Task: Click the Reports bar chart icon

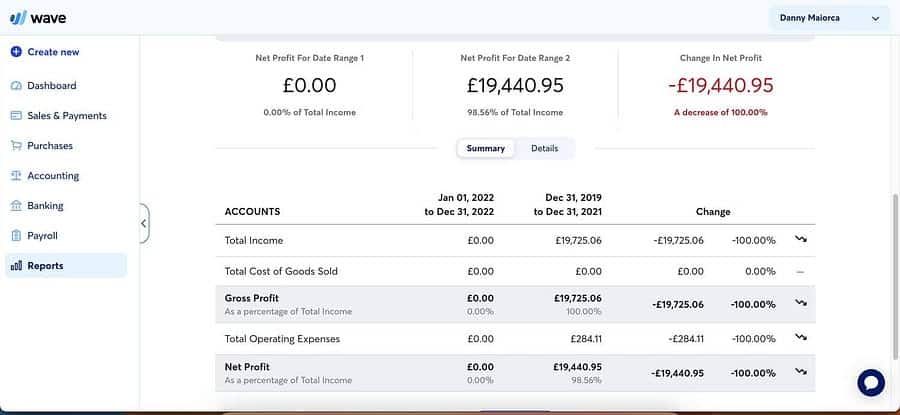Action: 16,266
